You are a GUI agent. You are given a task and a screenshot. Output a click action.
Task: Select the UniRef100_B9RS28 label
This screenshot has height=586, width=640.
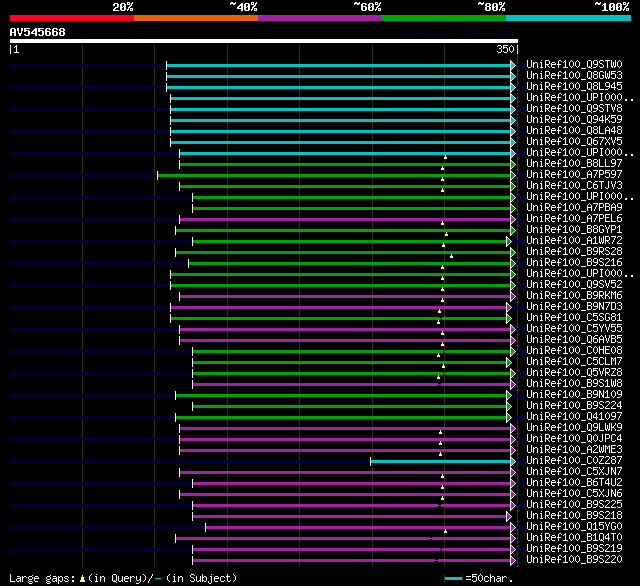(x=574, y=252)
